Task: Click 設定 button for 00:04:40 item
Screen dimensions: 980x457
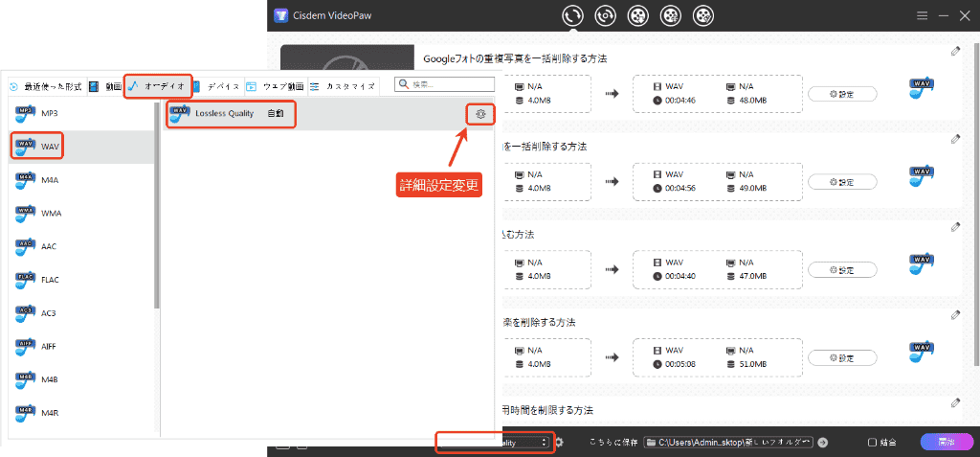Action: pos(842,270)
